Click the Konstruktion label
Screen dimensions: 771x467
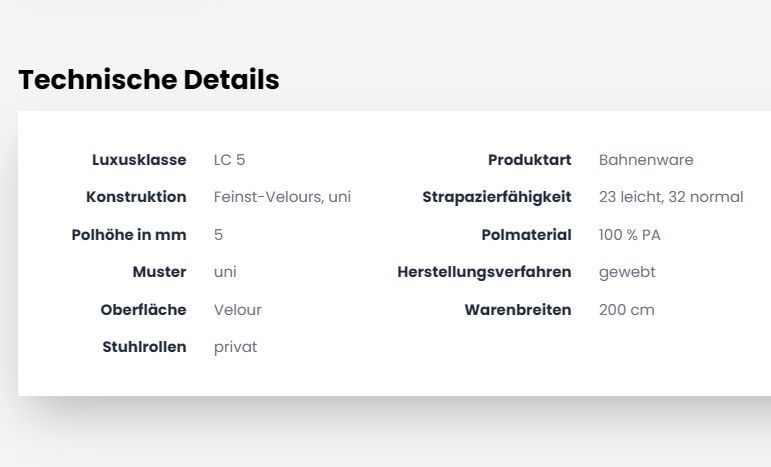coord(136,197)
